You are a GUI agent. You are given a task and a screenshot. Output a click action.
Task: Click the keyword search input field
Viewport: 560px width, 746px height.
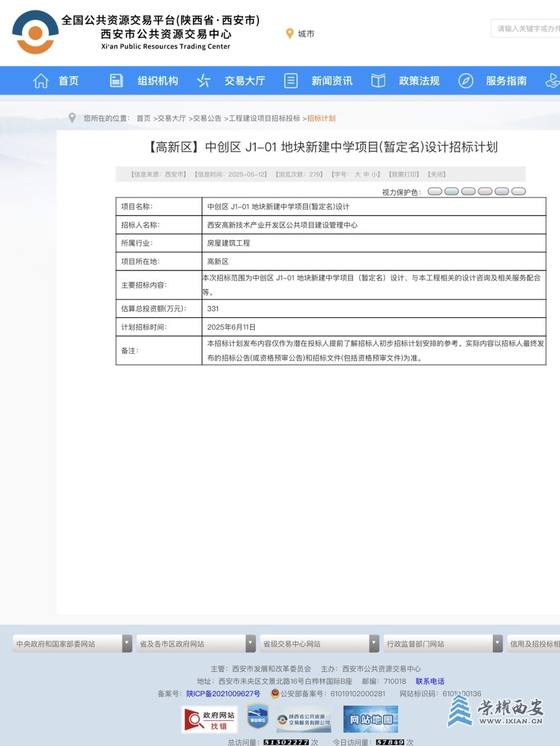click(525, 29)
